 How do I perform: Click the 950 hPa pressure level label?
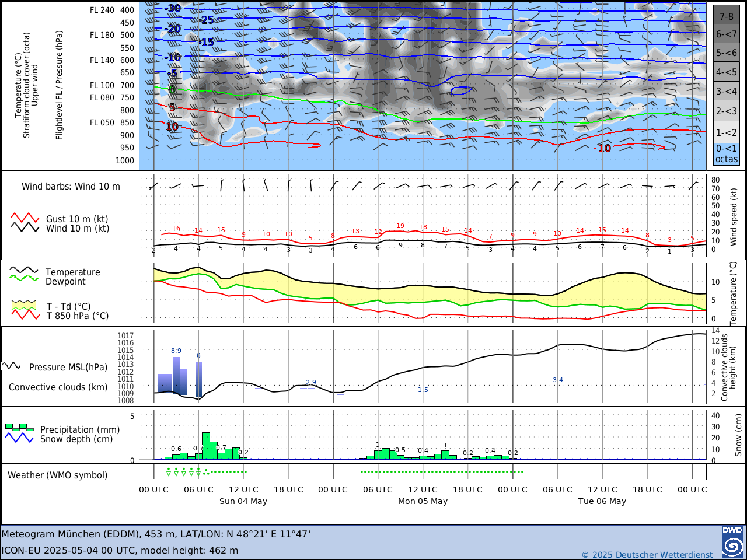127,148
